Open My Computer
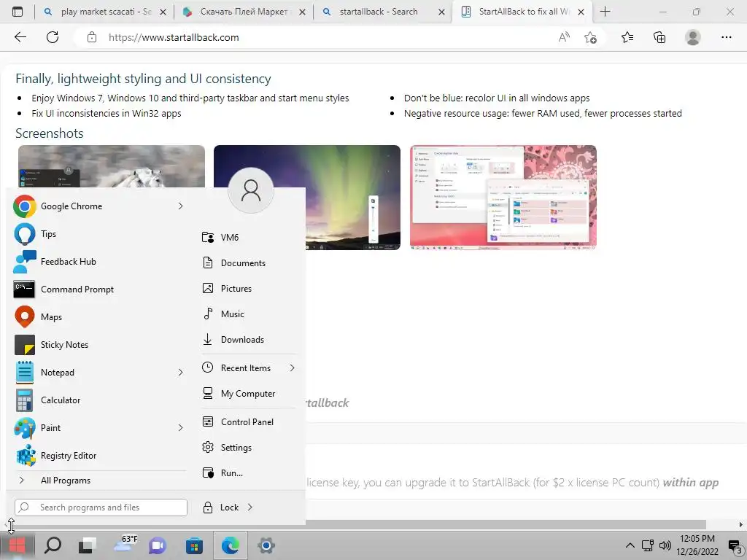 click(249, 393)
